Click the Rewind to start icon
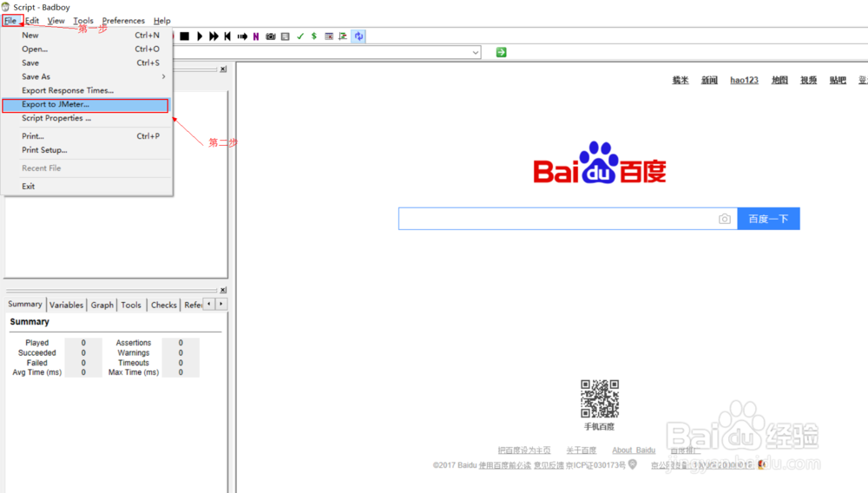 (x=227, y=36)
